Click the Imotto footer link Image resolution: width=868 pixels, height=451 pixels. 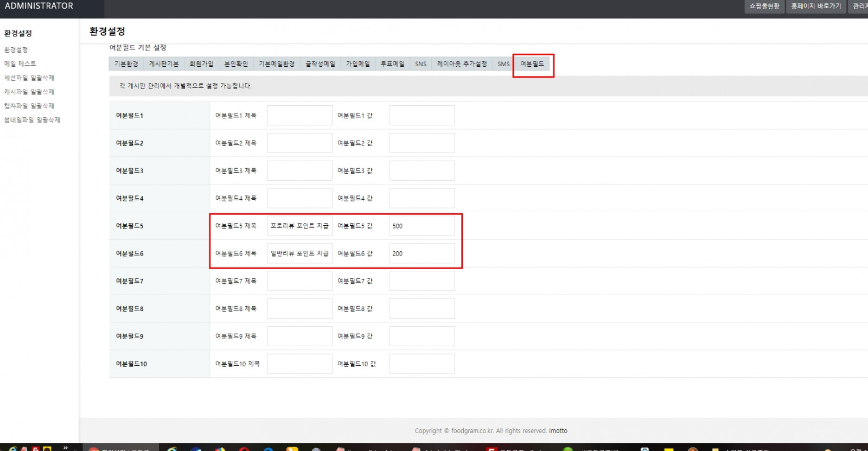tap(558, 431)
